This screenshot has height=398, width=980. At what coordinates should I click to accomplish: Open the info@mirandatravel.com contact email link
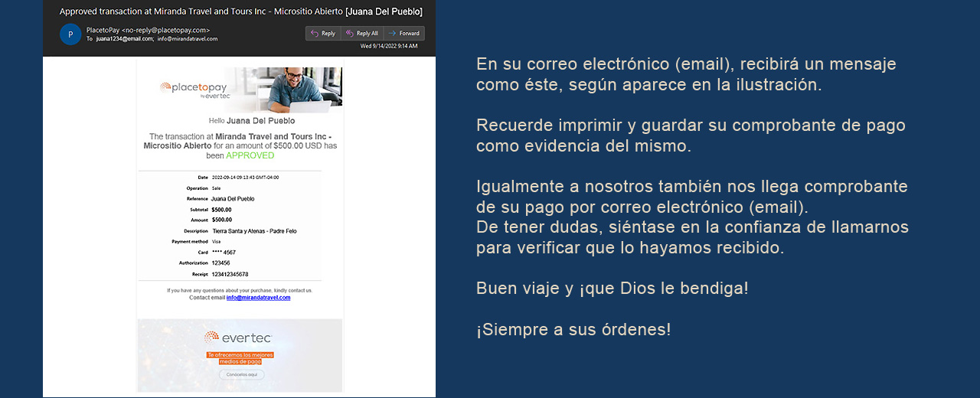[x=258, y=298]
